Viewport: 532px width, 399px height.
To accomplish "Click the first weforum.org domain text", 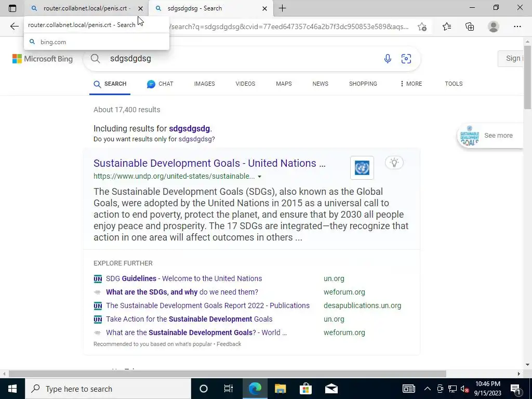I will pyautogui.click(x=344, y=292).
